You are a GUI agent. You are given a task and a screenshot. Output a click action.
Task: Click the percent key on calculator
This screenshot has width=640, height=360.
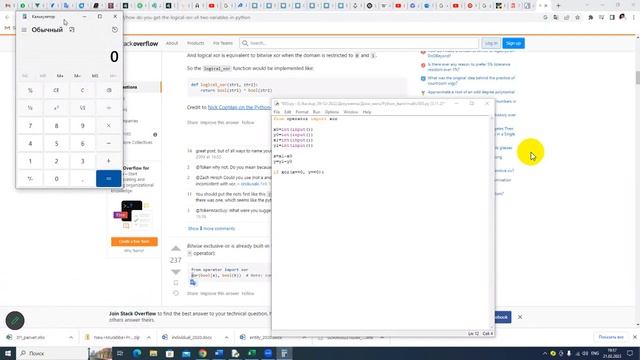tap(30, 90)
